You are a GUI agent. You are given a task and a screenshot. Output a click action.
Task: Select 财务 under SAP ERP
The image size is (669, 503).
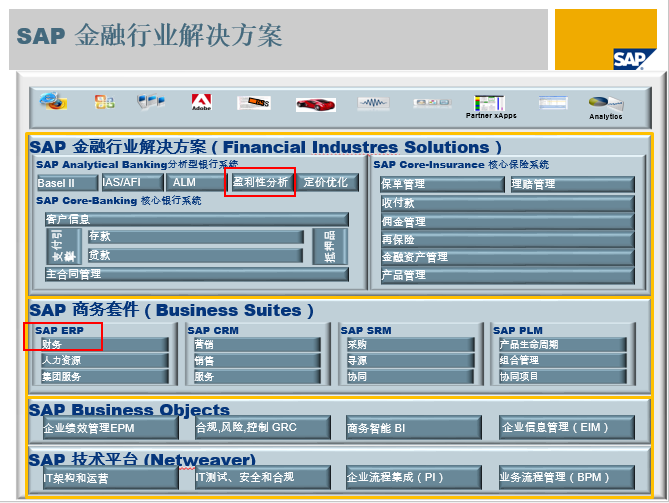105,344
